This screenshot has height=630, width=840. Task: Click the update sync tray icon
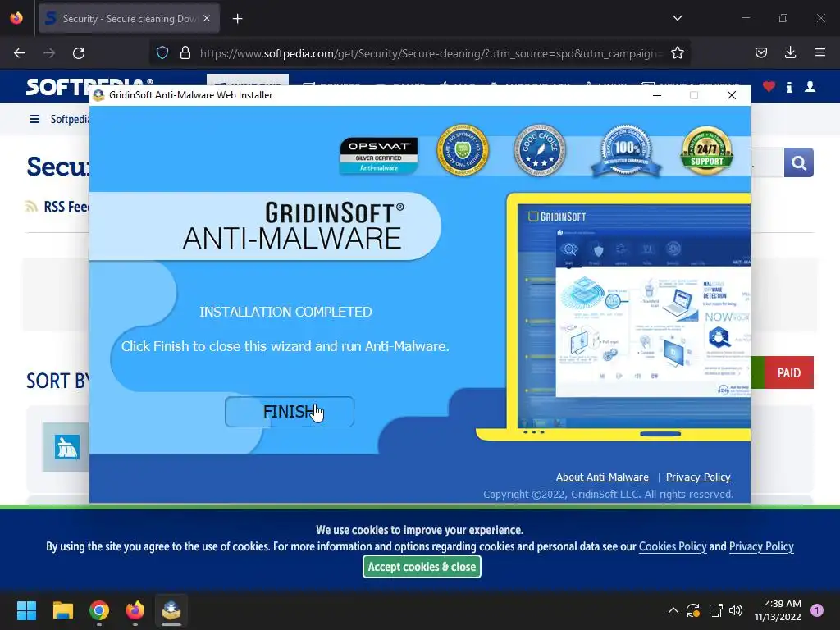point(692,610)
